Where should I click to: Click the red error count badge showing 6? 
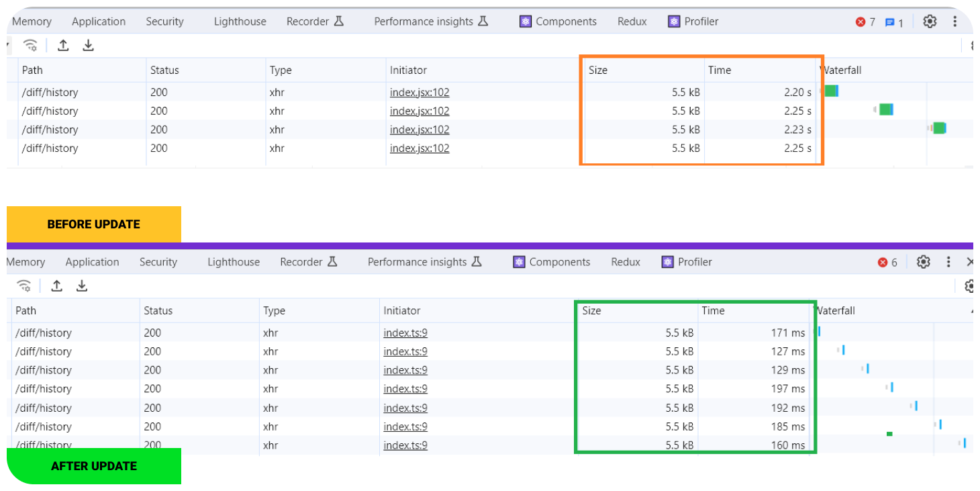coord(887,263)
